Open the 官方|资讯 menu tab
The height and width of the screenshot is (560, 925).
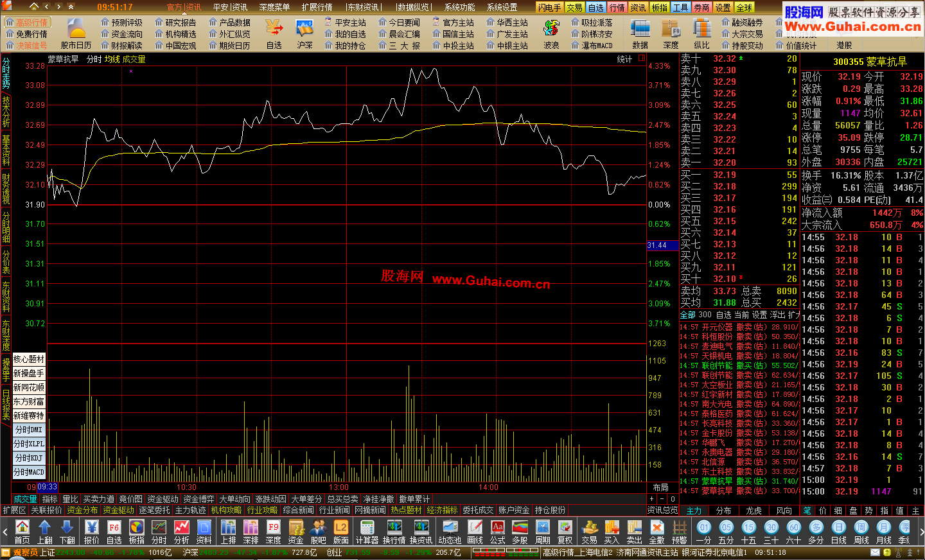click(184, 7)
